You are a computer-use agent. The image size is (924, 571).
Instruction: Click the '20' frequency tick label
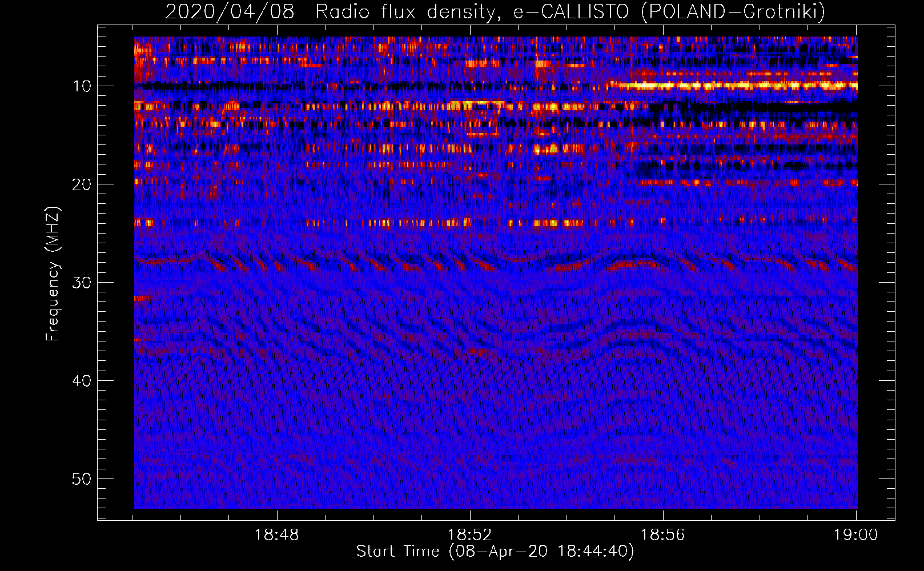pos(82,184)
